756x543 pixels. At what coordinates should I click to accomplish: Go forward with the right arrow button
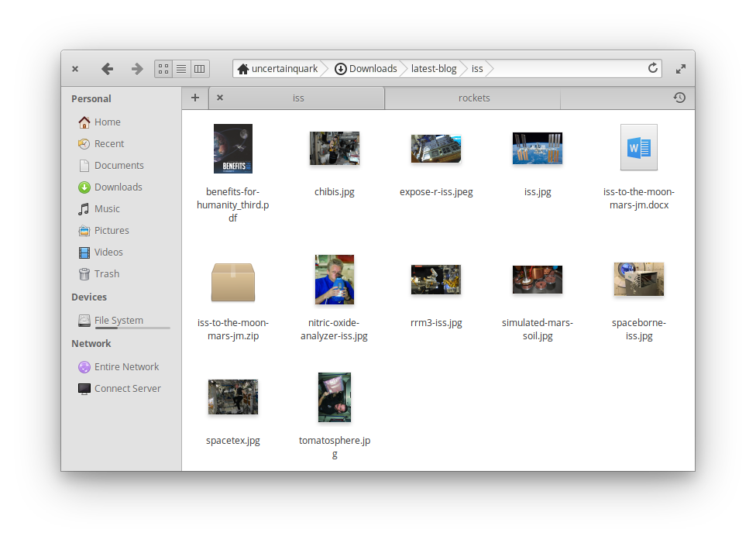point(137,69)
